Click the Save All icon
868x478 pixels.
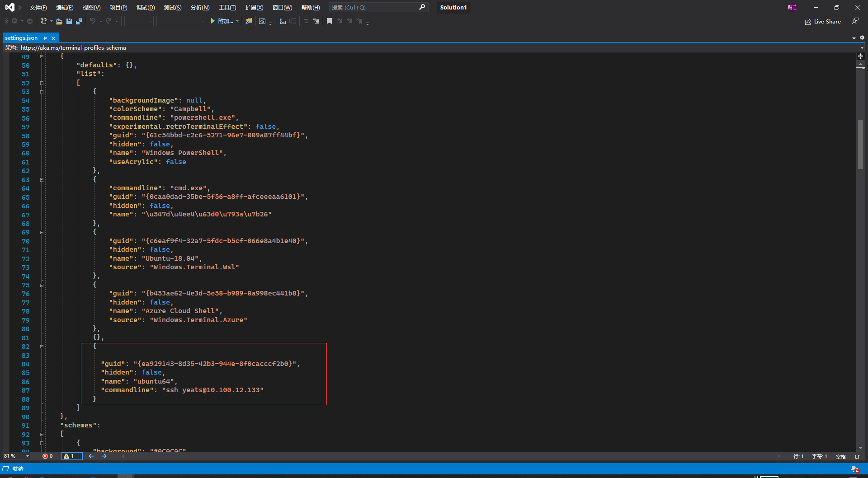(79, 21)
